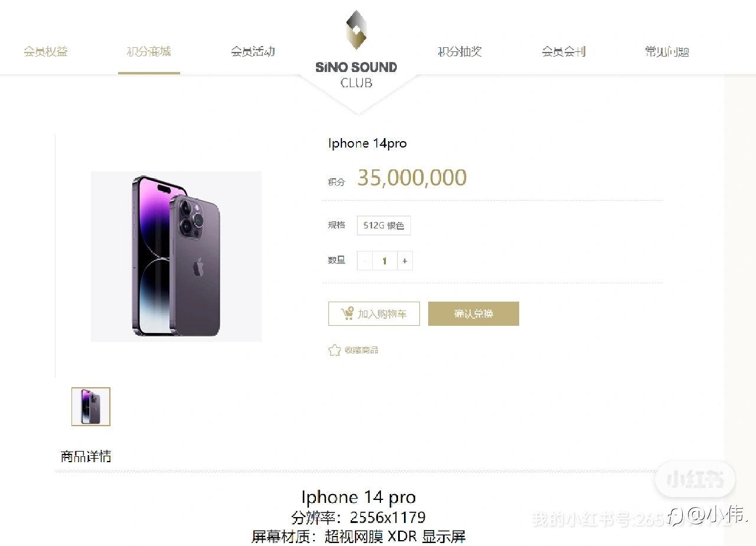Select the 512G 银色 specification option

pyautogui.click(x=384, y=225)
